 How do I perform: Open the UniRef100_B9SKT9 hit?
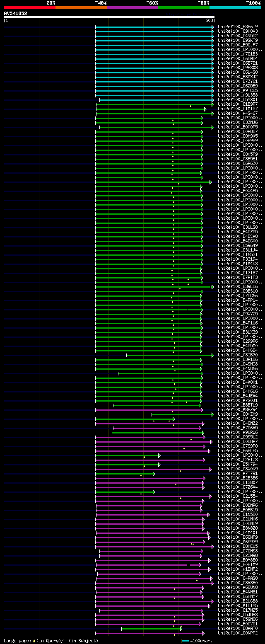coord(238,40)
